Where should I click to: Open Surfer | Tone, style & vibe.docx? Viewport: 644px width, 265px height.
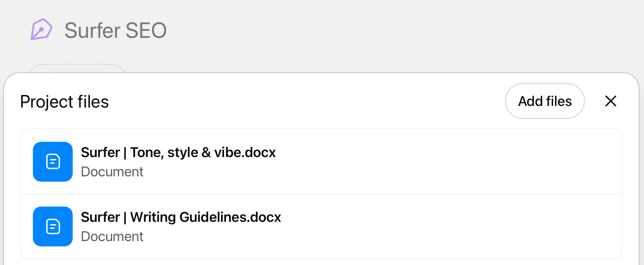coord(178,152)
